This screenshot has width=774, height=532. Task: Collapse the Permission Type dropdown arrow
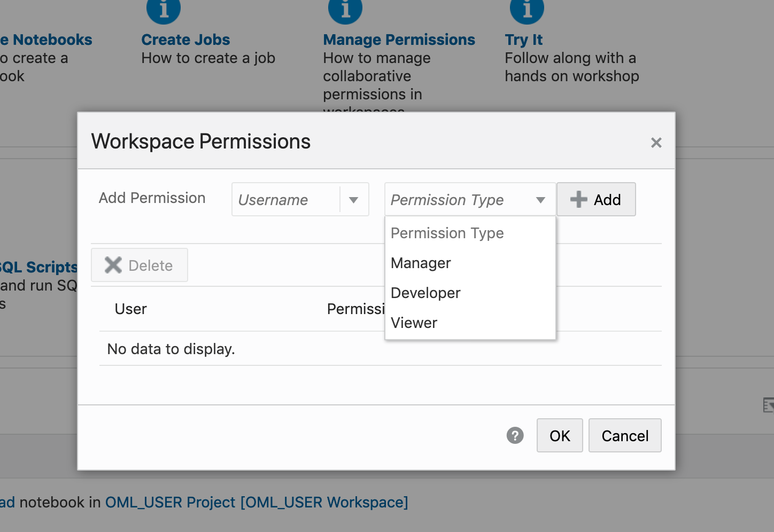[540, 200]
